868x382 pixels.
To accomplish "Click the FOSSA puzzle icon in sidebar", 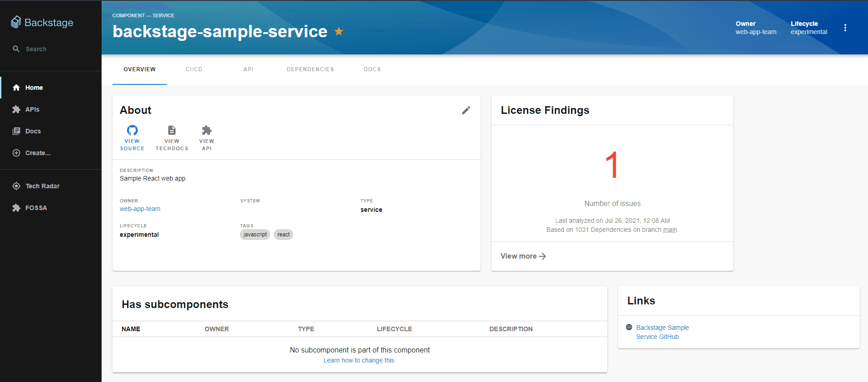I will 16,208.
